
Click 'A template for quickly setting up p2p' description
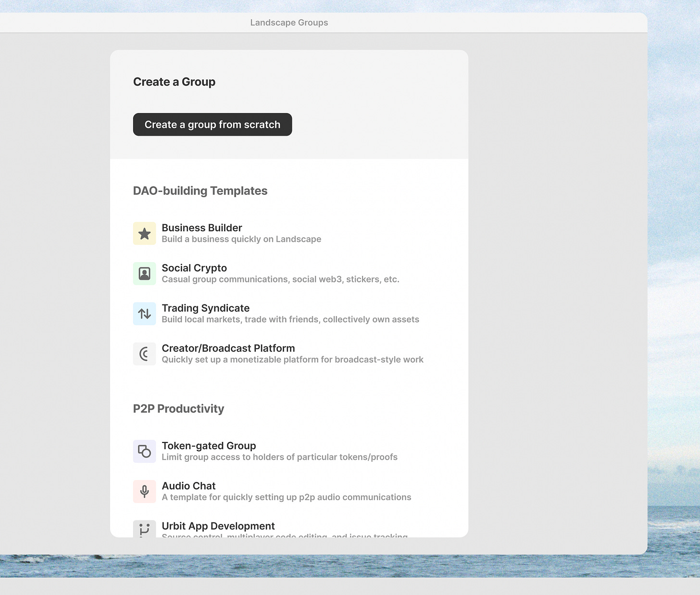coord(287,497)
